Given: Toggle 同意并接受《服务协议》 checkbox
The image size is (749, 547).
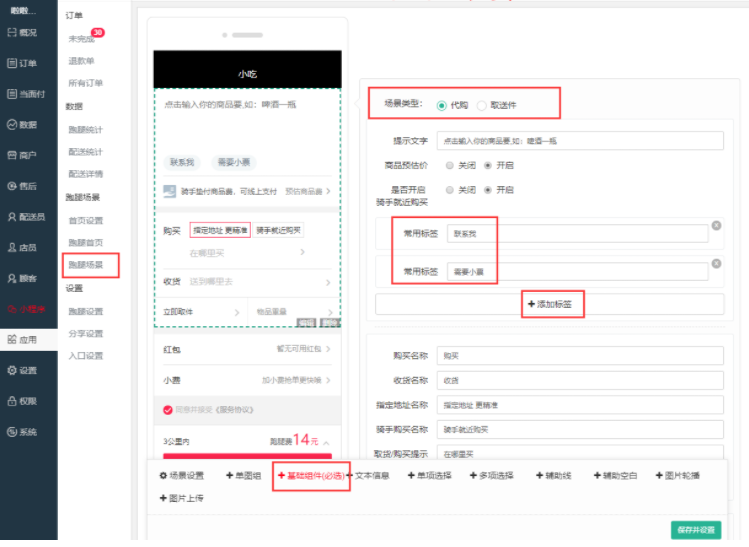Looking at the screenshot, I should point(168,410).
